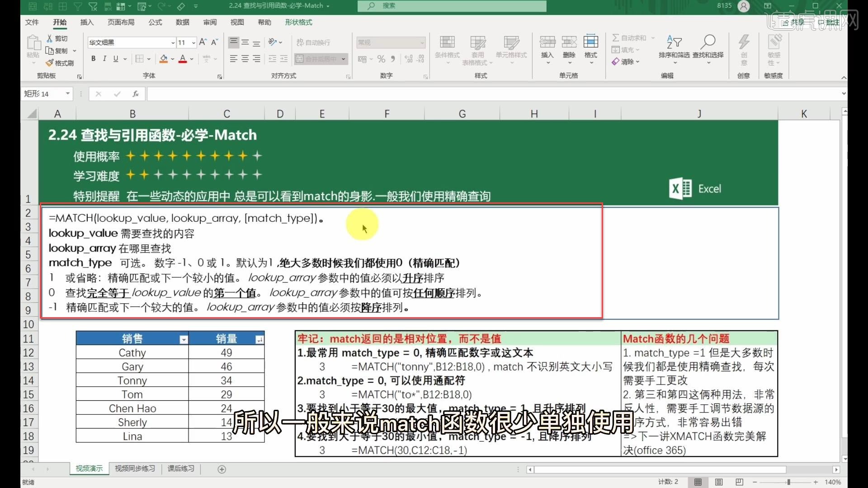Click the zoom out minus button

click(755, 482)
